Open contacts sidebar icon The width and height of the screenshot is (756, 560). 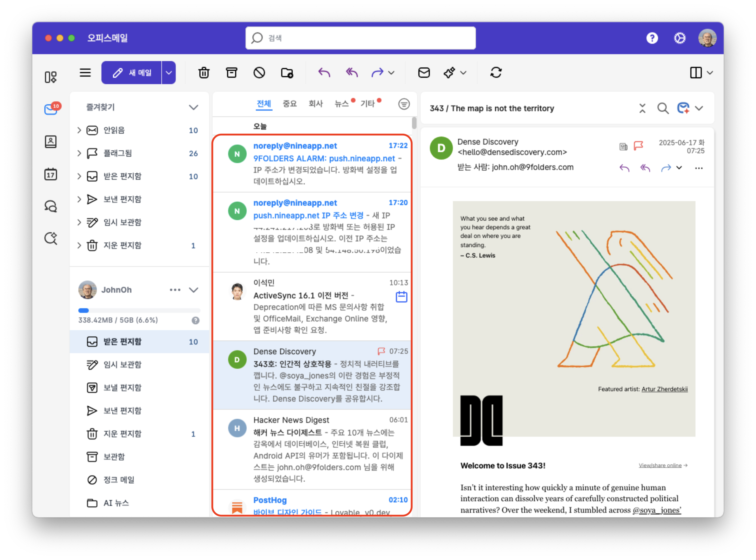coord(50,142)
